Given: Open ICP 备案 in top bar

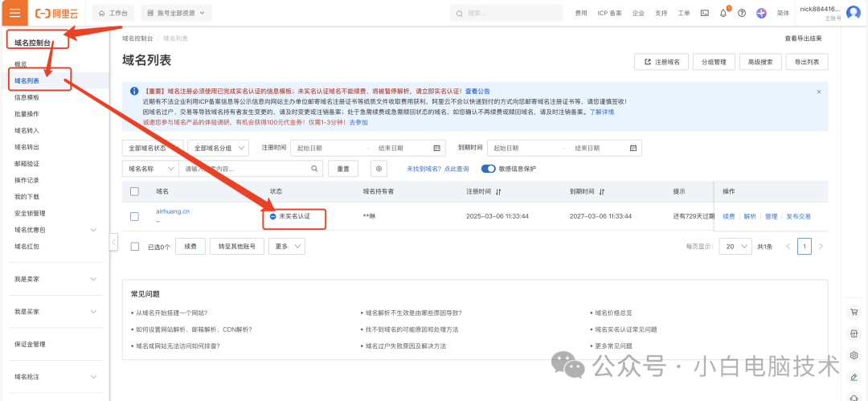Looking at the screenshot, I should (609, 13).
